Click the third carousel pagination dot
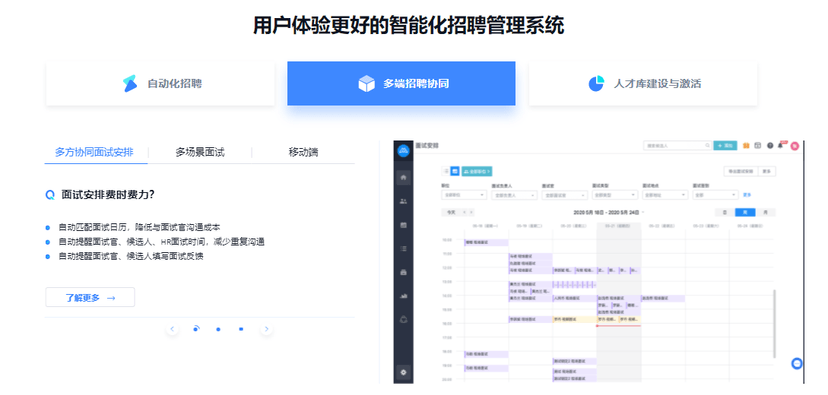 point(241,329)
